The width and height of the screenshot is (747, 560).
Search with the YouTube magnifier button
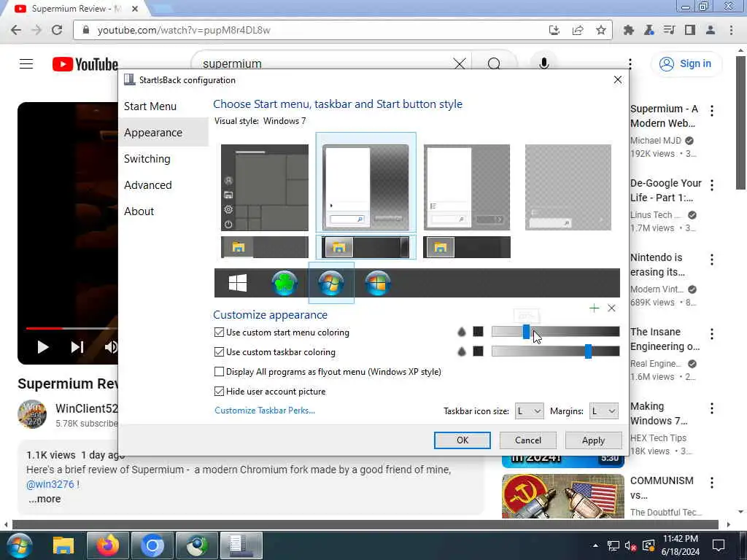click(494, 64)
